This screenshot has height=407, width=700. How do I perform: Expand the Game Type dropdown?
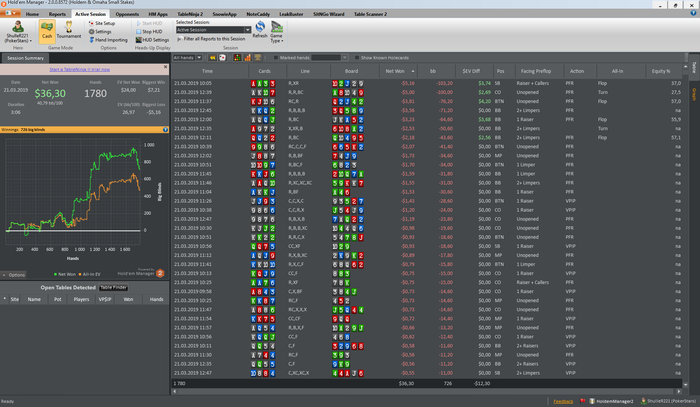coord(277,32)
